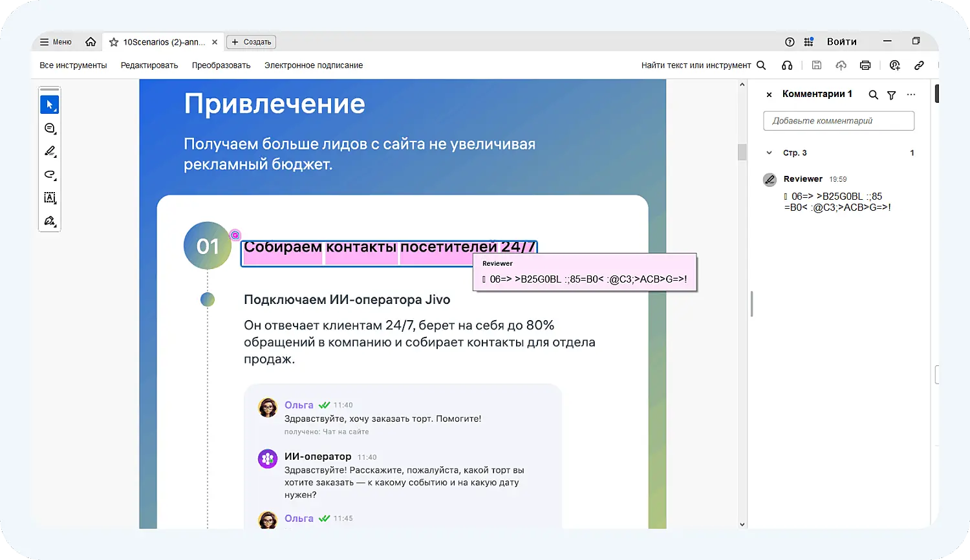Select the text box AI tool
This screenshot has width=970, height=560.
click(x=50, y=198)
